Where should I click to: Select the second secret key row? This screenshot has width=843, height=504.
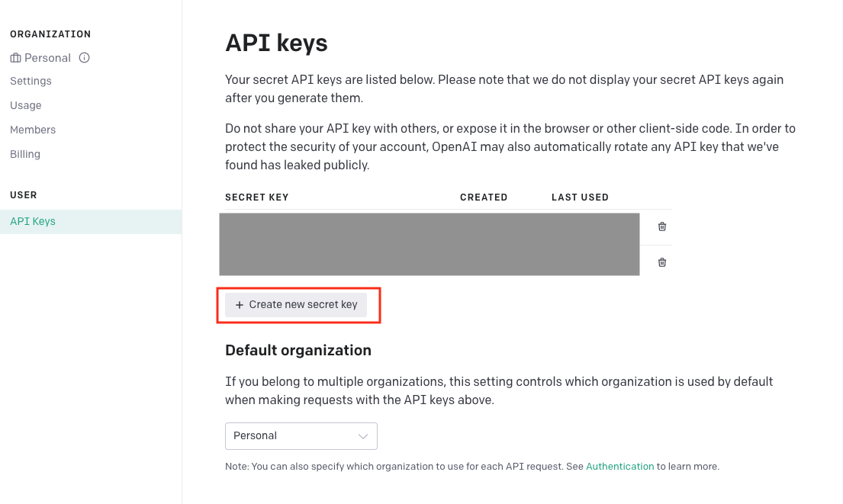[429, 261]
